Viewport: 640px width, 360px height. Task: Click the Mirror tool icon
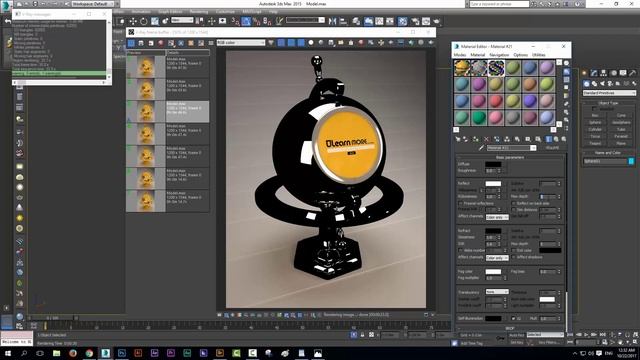tap(332, 21)
